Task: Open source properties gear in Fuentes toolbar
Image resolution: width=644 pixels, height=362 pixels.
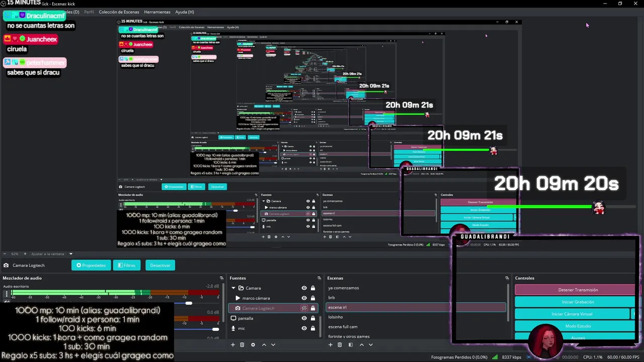Action: point(253,345)
